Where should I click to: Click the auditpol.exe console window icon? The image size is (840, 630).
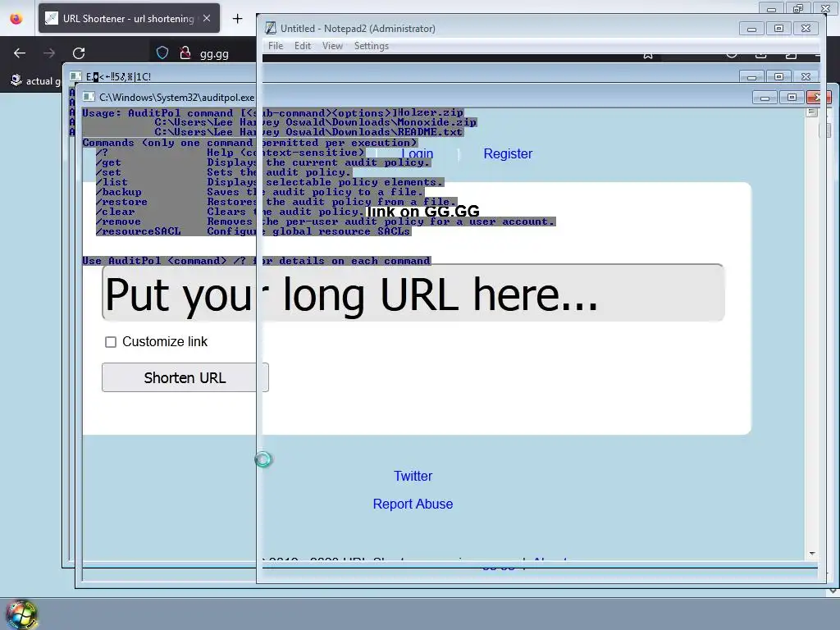click(89, 97)
